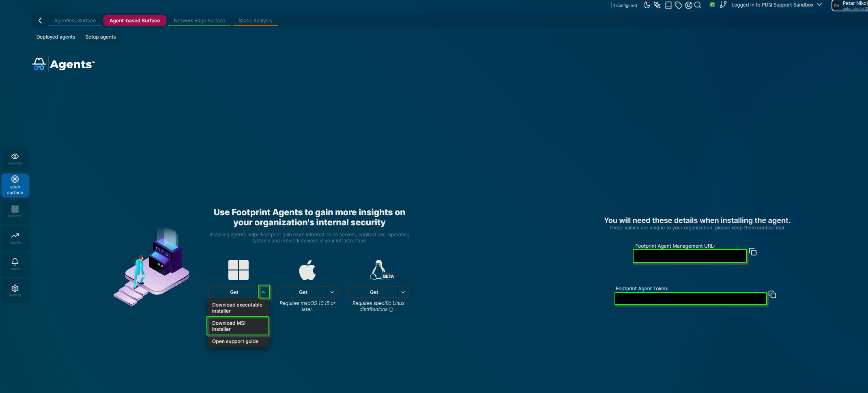Click the Linux penguin icon
The width and height of the screenshot is (868, 393).
(377, 270)
